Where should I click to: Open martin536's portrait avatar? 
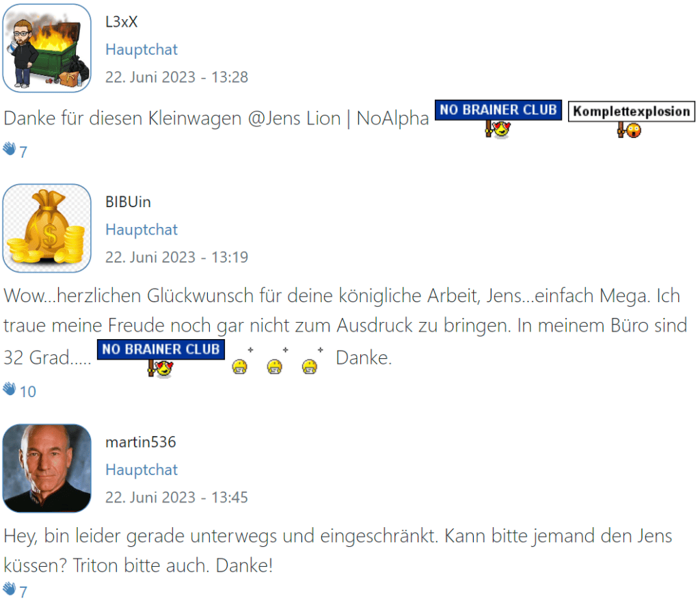[x=47, y=468]
